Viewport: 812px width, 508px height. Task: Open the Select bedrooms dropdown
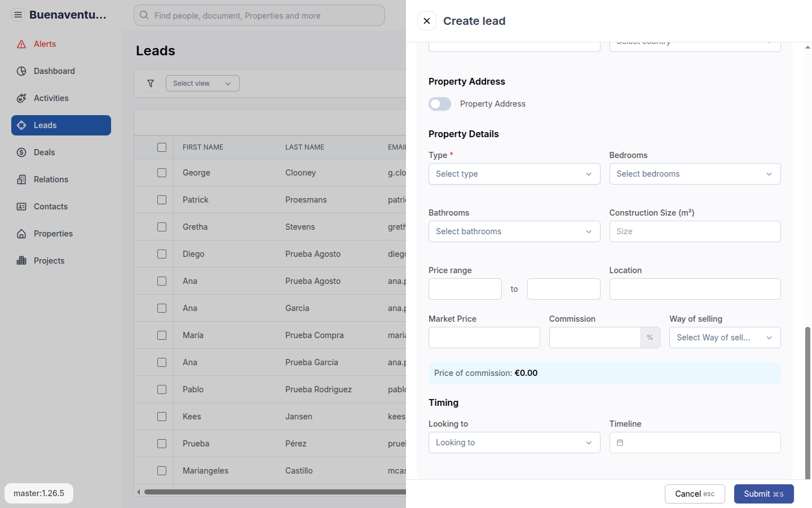[x=695, y=174]
